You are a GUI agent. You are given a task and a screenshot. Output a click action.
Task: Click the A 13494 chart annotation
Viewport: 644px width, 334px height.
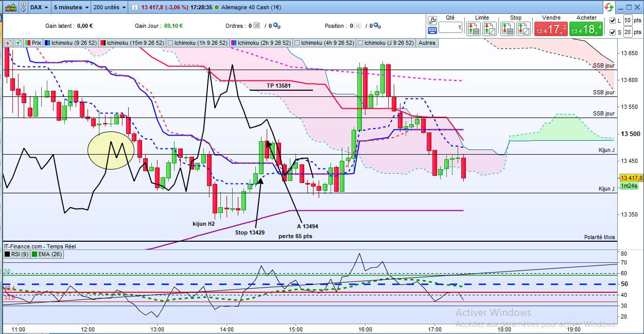307,226
